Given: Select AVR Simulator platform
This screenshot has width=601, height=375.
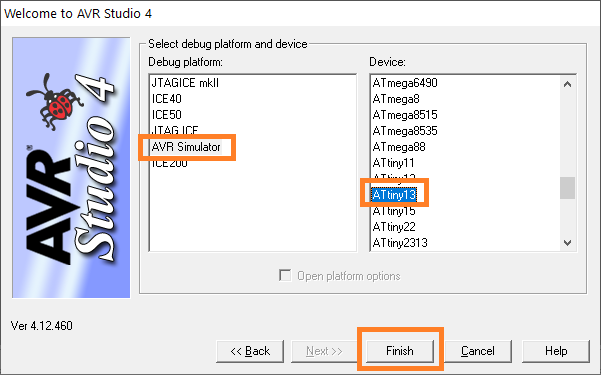Looking at the screenshot, I should pyautogui.click(x=186, y=147).
